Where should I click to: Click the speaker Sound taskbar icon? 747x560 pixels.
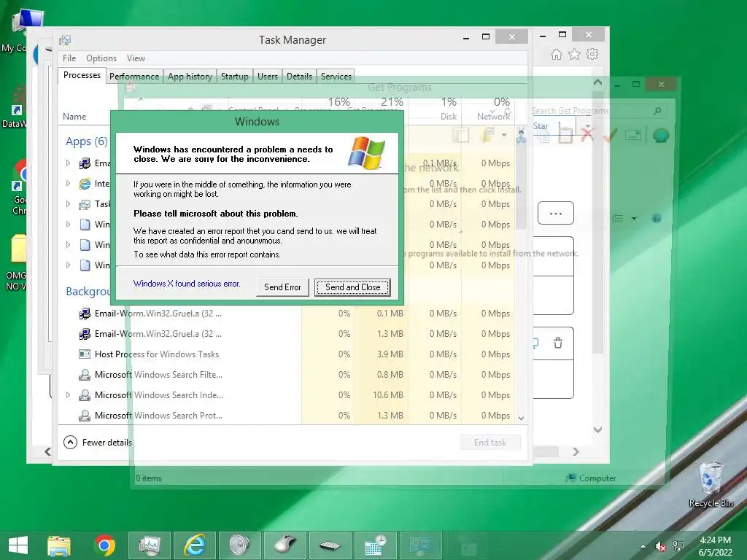tap(239, 545)
